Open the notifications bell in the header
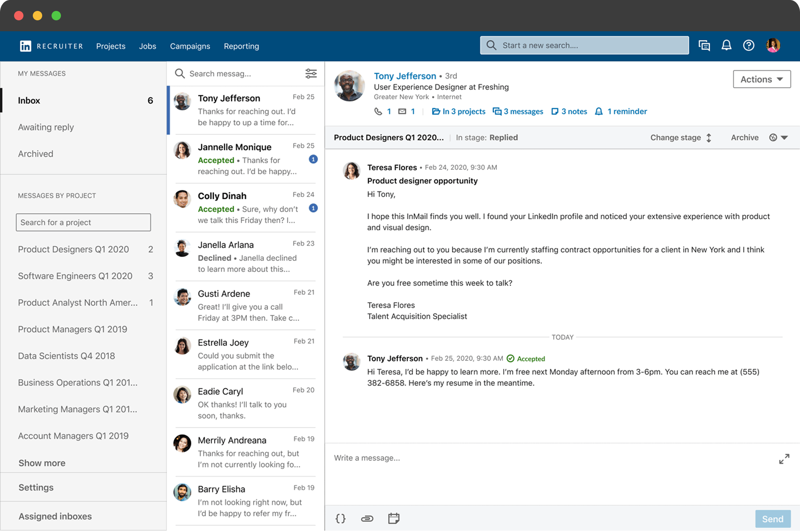This screenshot has width=800, height=532. 726,45
